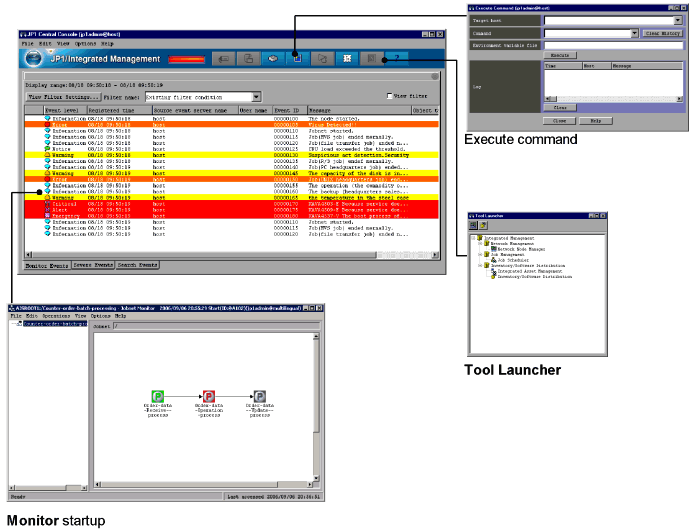Select the 'The node started.' event row

[x=232, y=119]
